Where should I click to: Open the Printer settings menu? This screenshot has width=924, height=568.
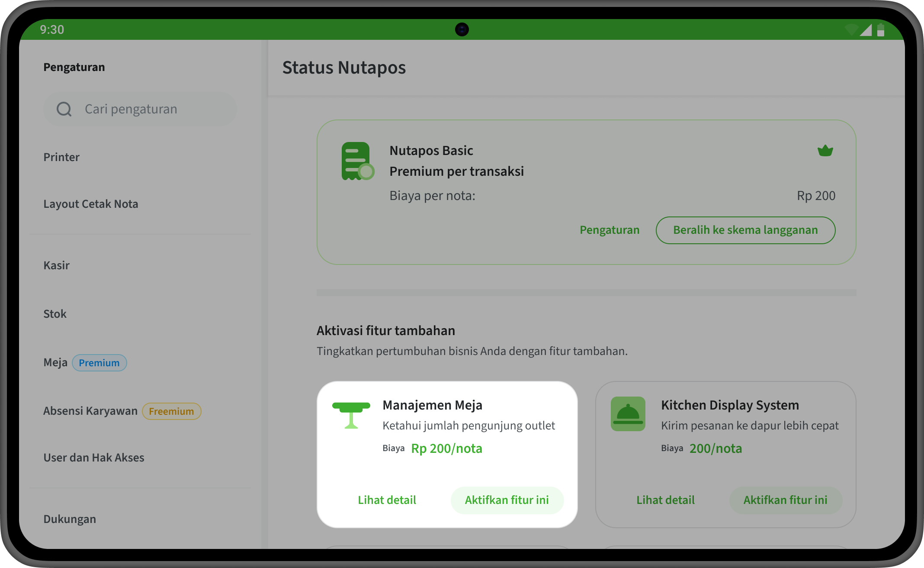[x=61, y=157]
